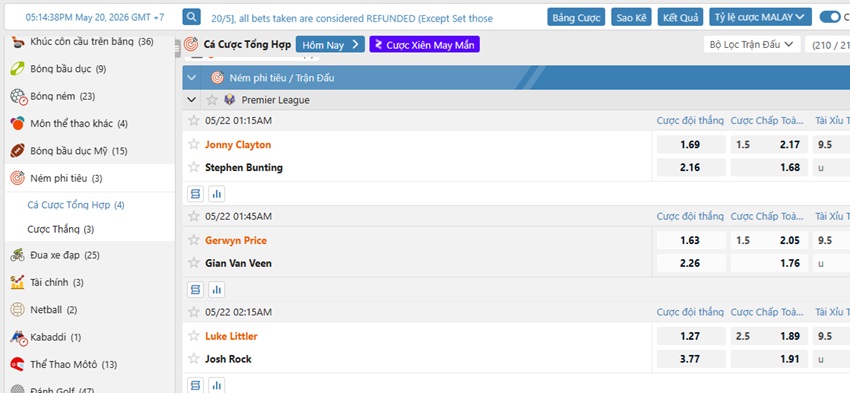Star the 05/22 01:15AM match row
Viewport: 850px width, 393px height.
(194, 120)
